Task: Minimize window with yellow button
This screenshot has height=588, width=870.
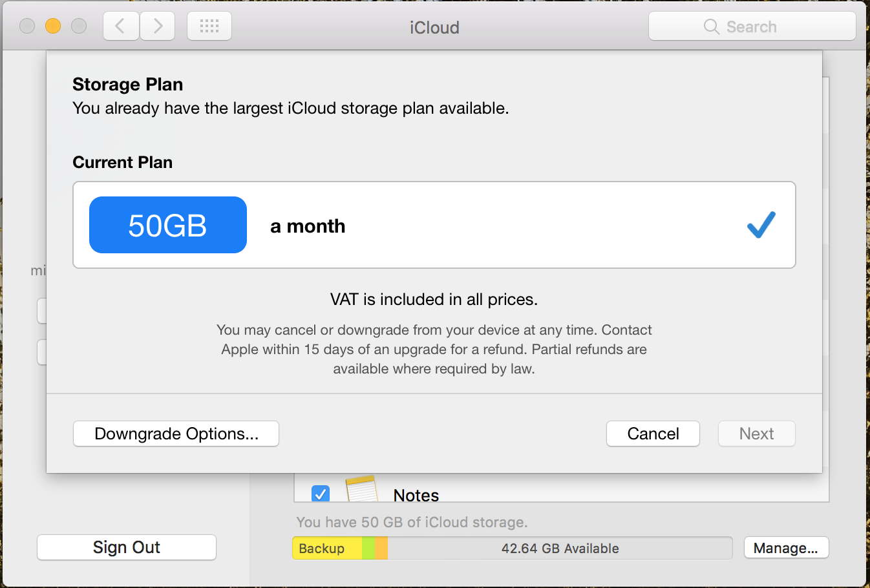Action: pos(53,26)
